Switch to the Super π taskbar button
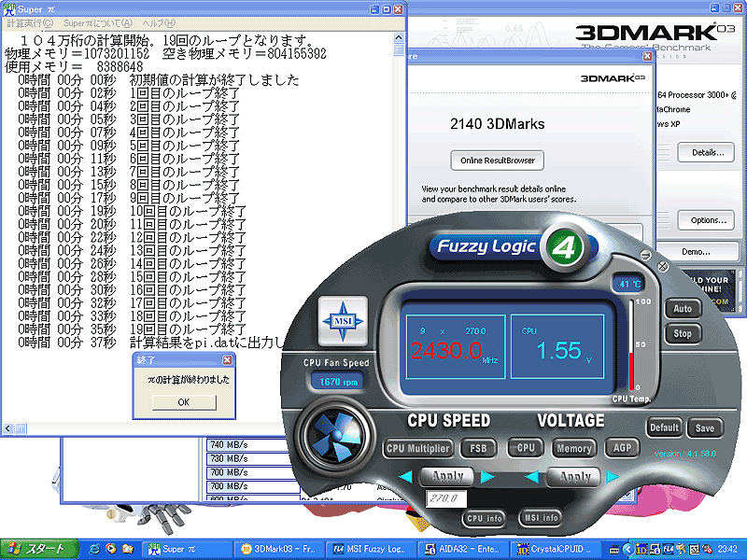The image size is (747, 560). 187,549
